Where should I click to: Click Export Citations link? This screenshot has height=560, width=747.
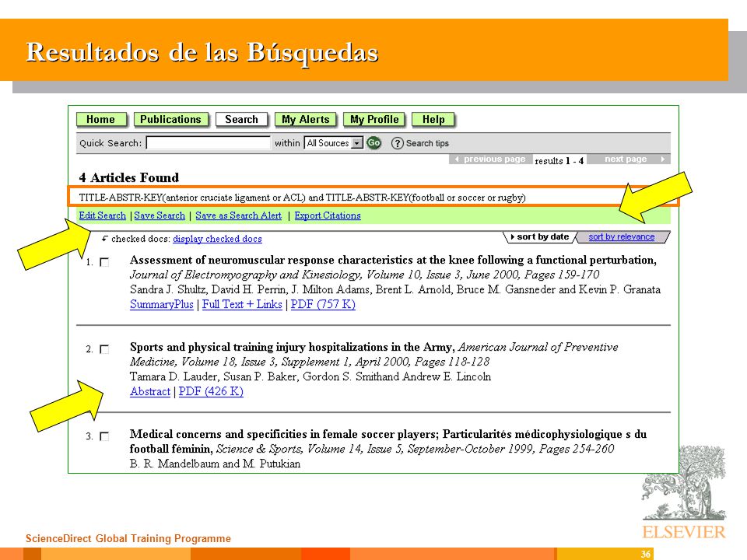tap(328, 215)
